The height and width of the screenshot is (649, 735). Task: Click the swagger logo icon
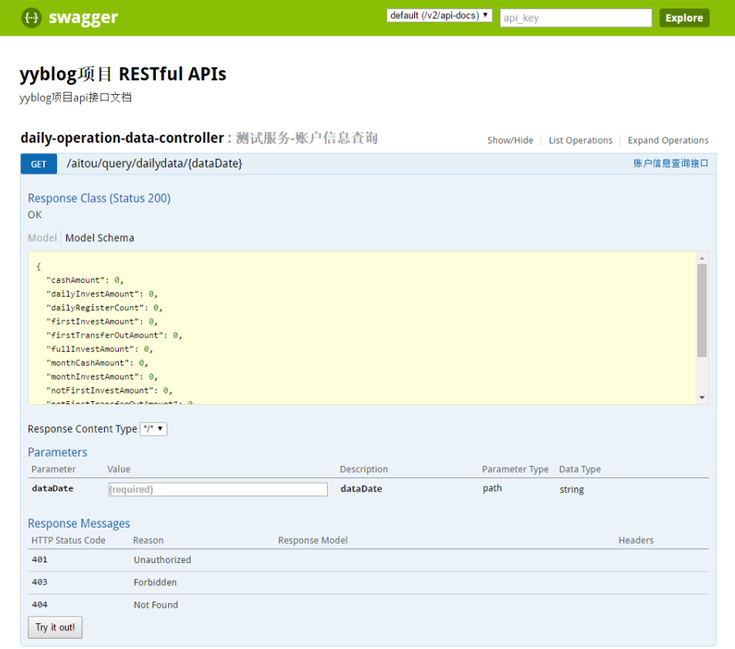coord(31,18)
